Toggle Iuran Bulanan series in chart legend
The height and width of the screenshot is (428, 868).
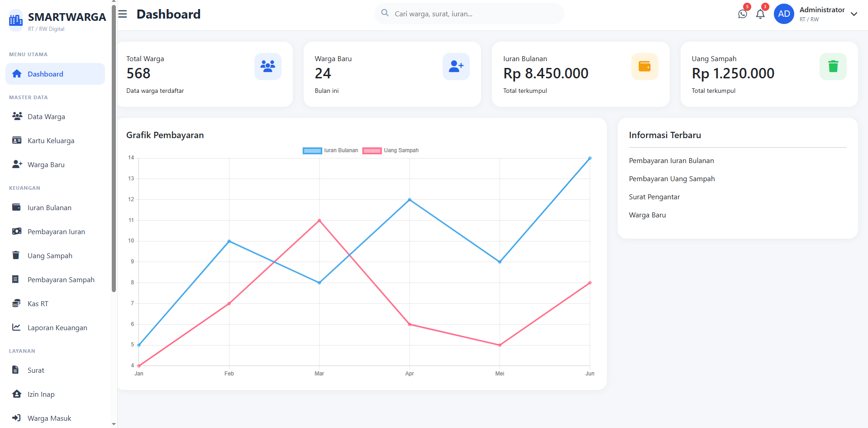[330, 150]
